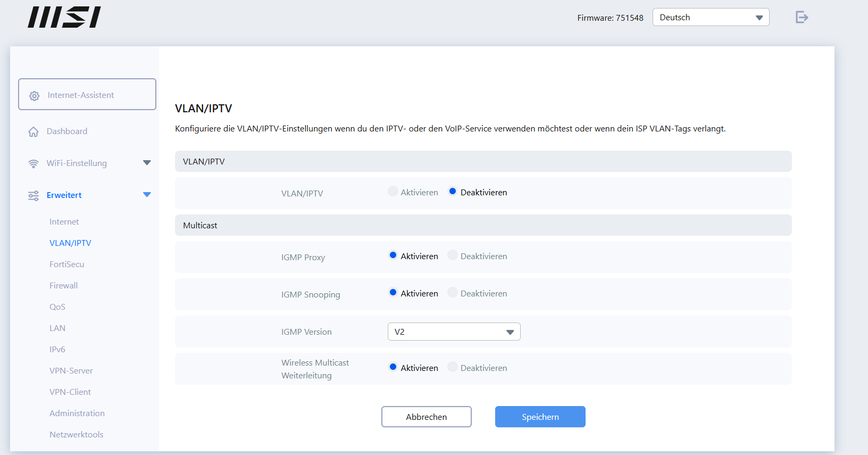Disable IGMP Snooping via Deaktivieren radio
Screen dimensions: 868x455
point(453,293)
